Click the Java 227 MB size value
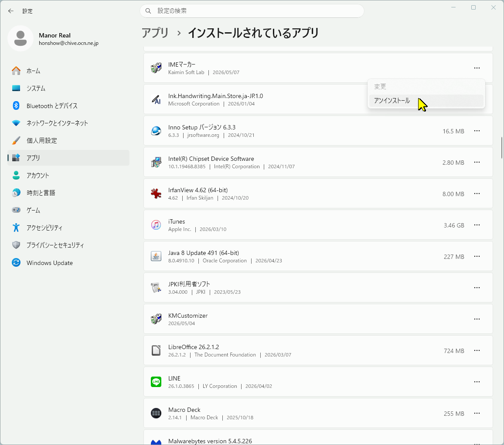 click(454, 257)
